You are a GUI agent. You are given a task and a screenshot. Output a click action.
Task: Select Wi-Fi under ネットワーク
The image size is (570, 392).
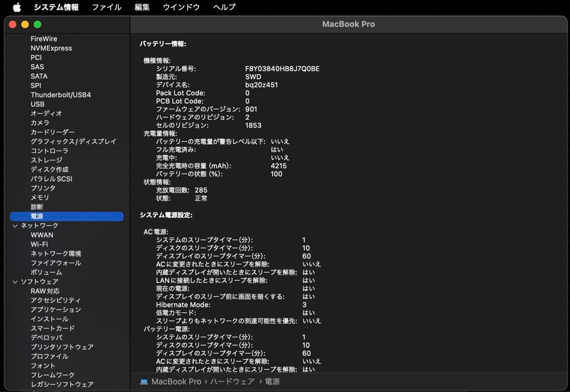40,244
